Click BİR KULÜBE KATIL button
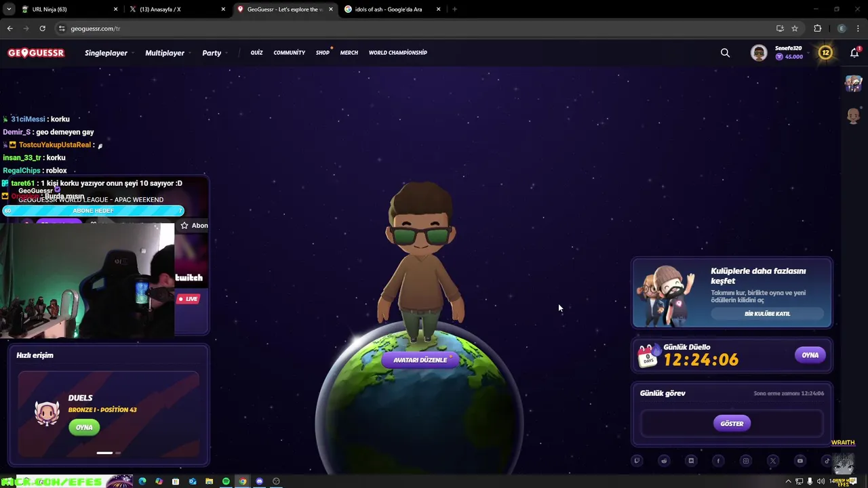This screenshot has height=488, width=868. (x=767, y=314)
